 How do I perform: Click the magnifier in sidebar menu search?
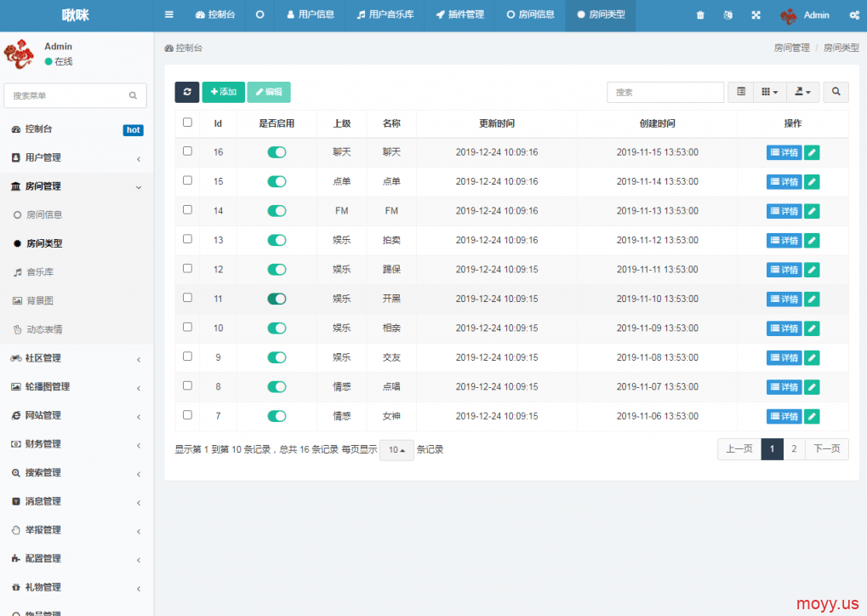133,95
